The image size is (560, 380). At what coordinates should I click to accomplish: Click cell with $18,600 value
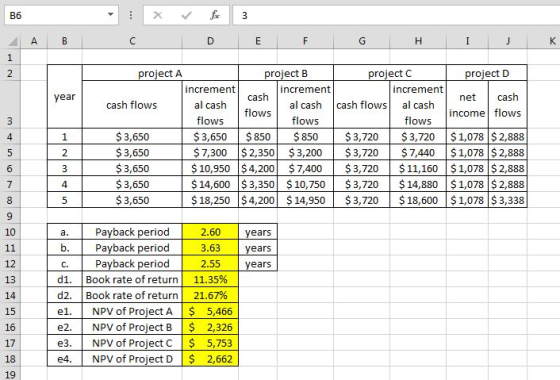[x=418, y=200]
